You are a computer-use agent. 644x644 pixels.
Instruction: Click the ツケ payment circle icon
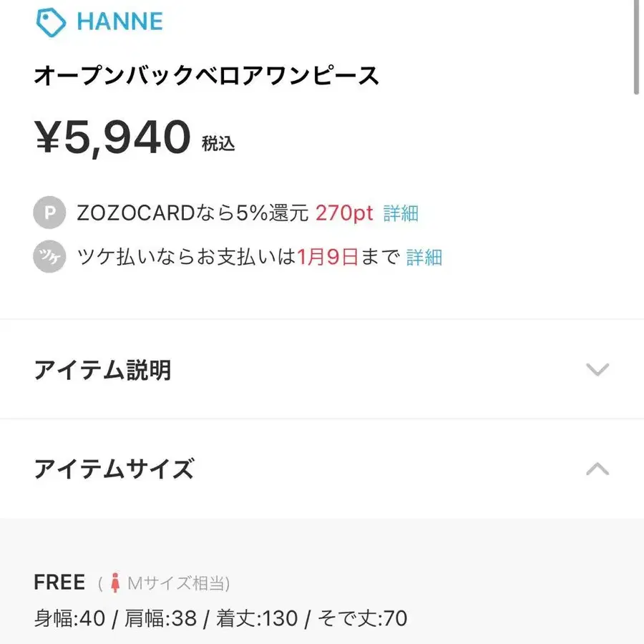pyautogui.click(x=49, y=258)
